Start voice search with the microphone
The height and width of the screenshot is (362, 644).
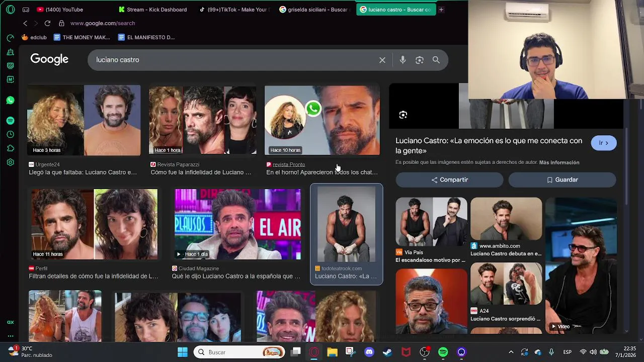(403, 60)
